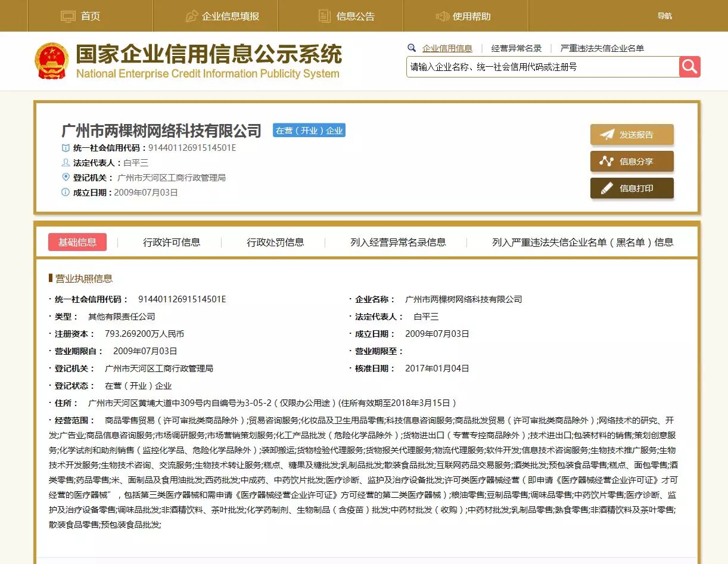Click the 登记机关 value in license info
The height and width of the screenshot is (564, 728).
[x=159, y=368]
